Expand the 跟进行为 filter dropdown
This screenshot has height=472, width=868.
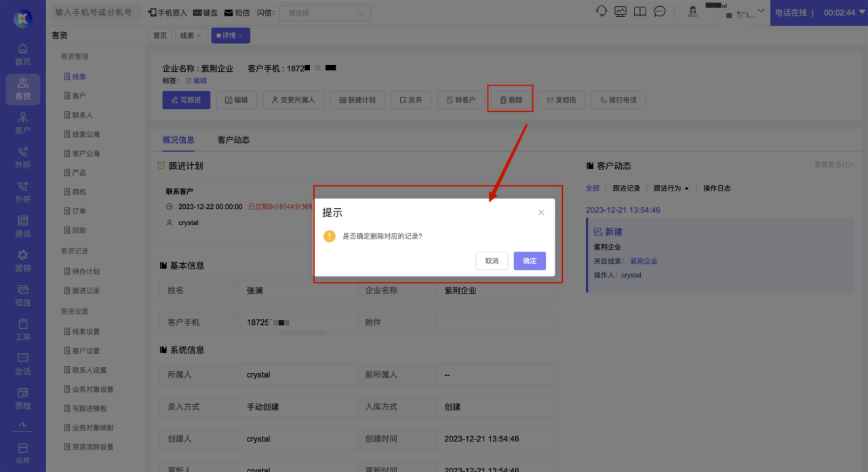671,189
